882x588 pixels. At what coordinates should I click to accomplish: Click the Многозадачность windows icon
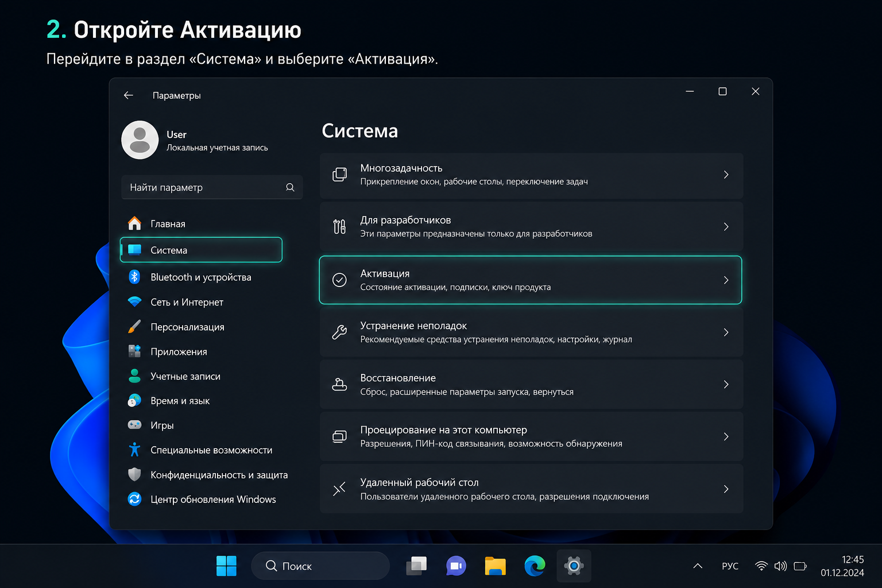pyautogui.click(x=339, y=175)
